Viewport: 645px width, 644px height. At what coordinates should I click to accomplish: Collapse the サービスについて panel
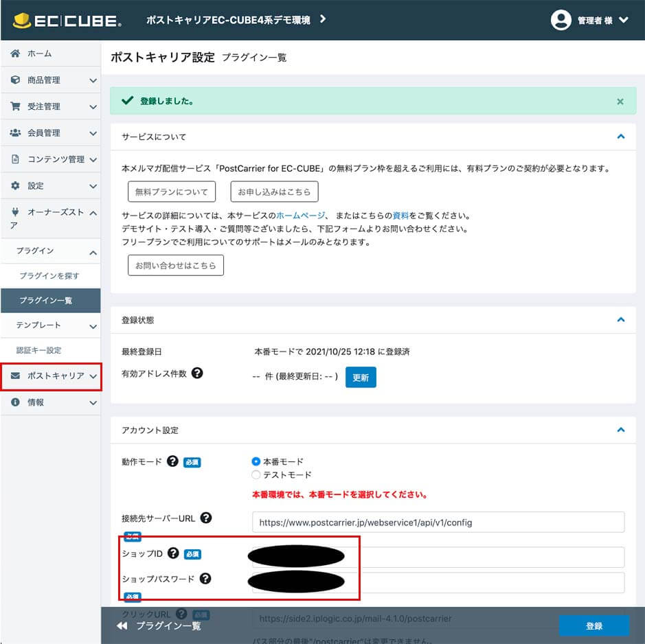(x=621, y=137)
